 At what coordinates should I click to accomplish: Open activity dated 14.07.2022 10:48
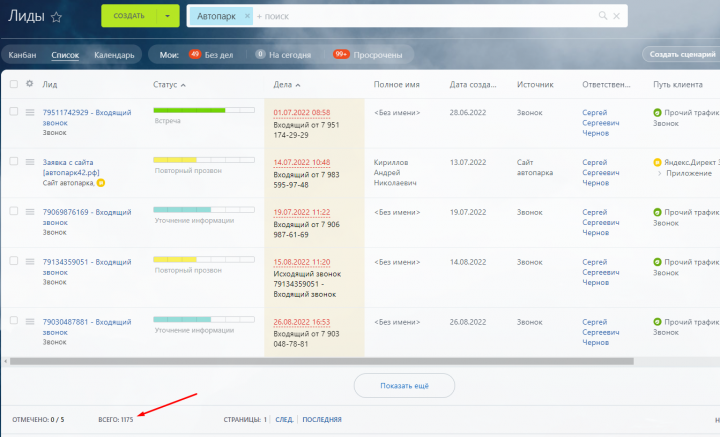(x=302, y=162)
